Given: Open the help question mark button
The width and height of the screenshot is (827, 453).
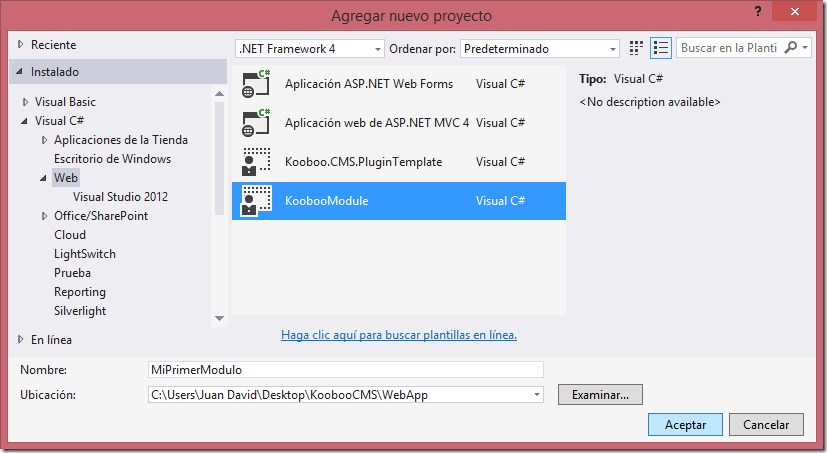Looking at the screenshot, I should point(758,11).
